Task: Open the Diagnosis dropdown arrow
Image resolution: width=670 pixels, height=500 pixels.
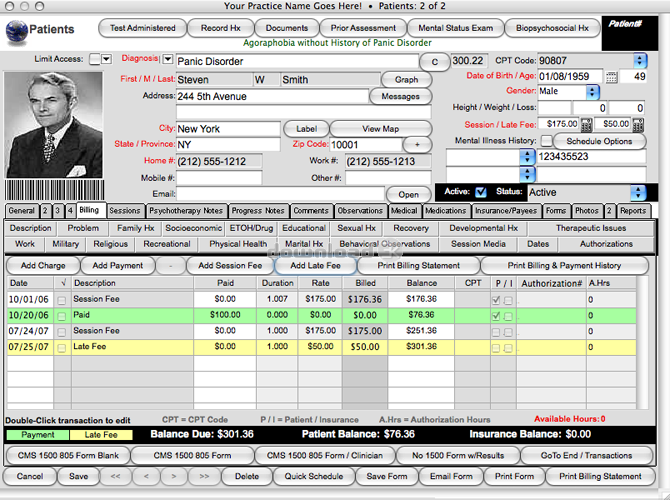Action: click(x=168, y=59)
